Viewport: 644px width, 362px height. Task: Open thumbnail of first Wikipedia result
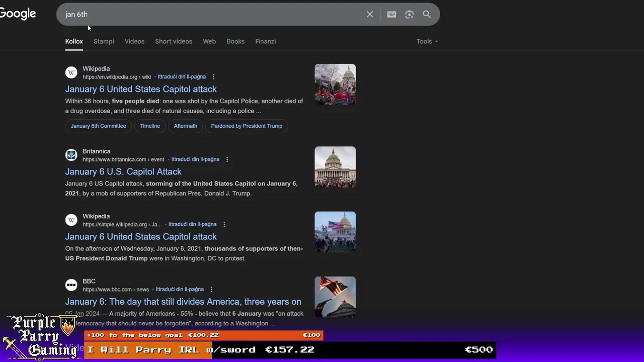point(335,84)
